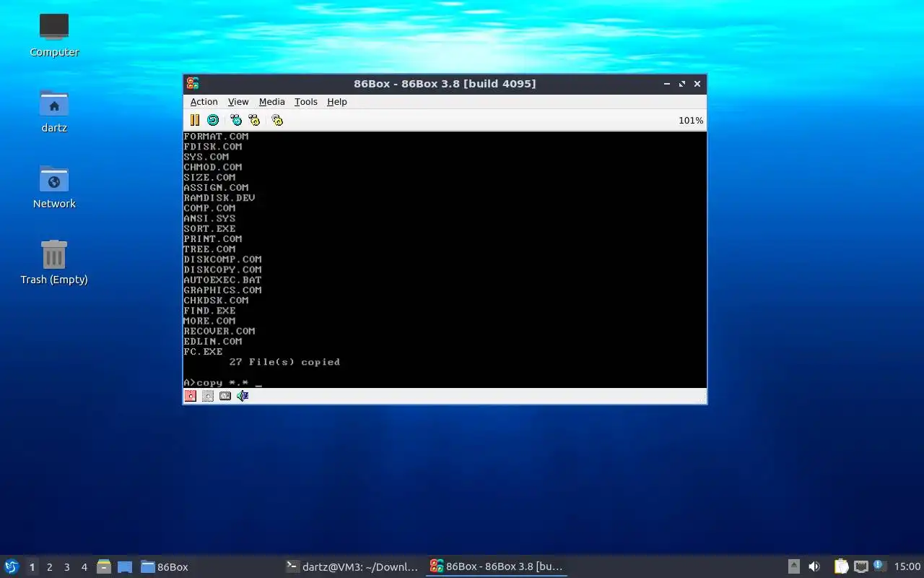The height and width of the screenshot is (578, 924).
Task: Click the volume speaker tray icon
Action: 814,567
